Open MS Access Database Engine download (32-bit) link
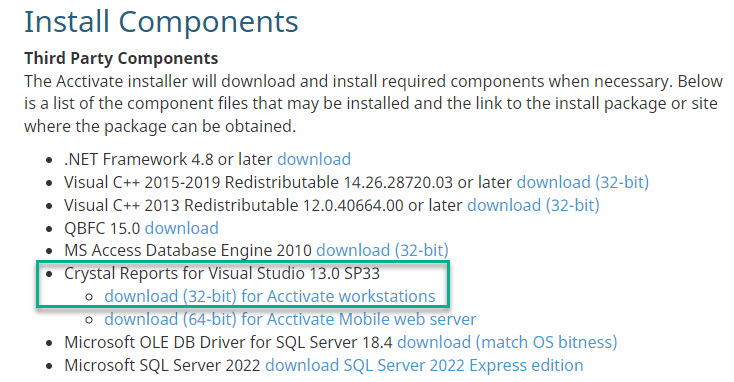 382,250
